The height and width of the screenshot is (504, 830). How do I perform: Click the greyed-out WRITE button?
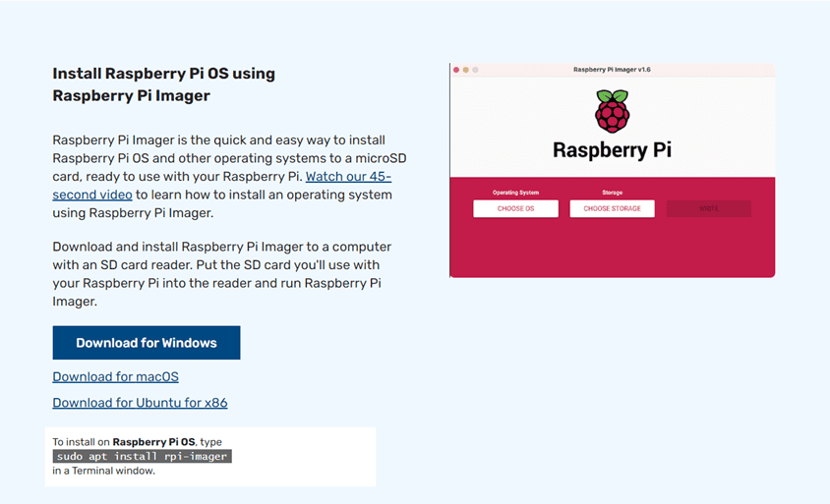(709, 208)
